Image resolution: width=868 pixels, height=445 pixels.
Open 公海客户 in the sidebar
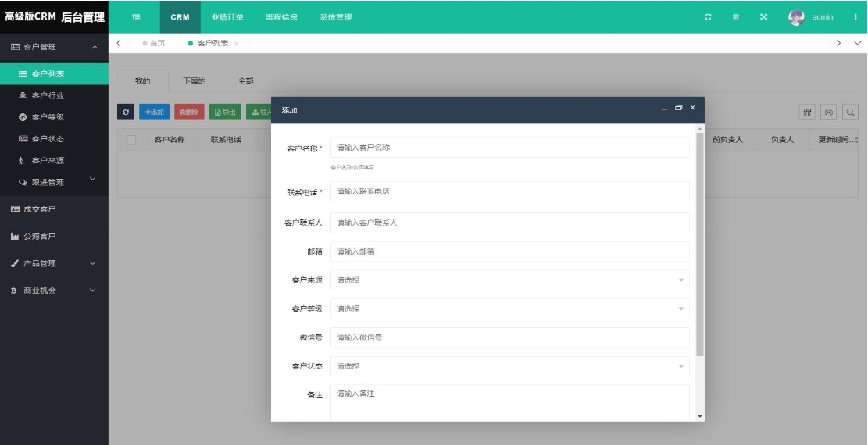tap(54, 237)
